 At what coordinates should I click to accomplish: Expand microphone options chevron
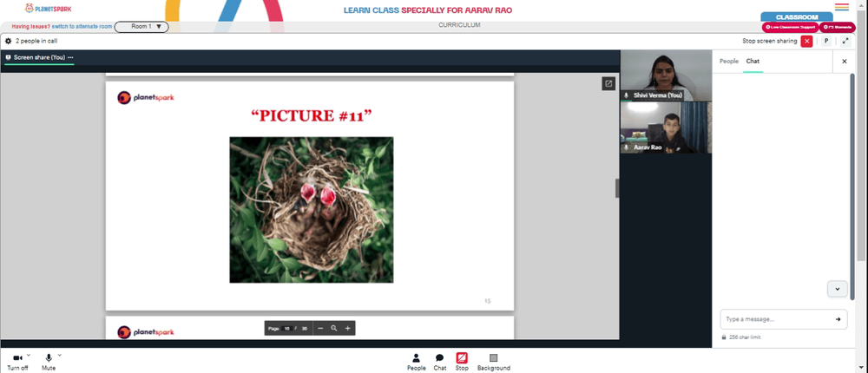point(60,356)
